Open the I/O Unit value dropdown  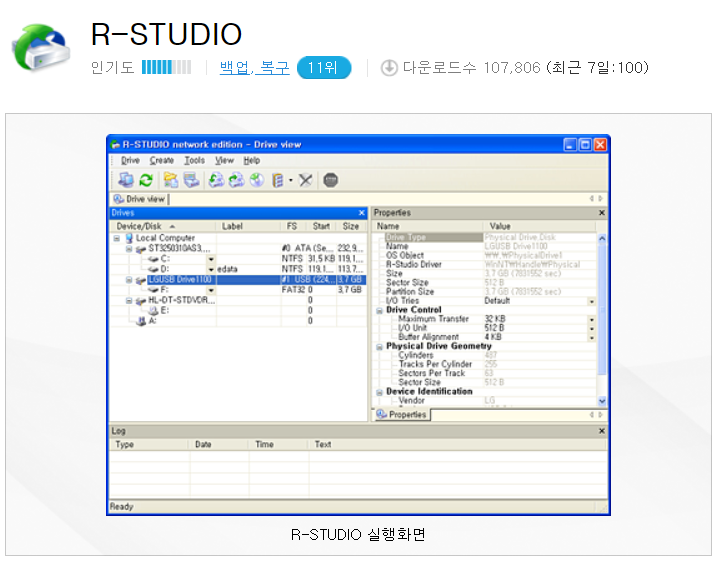coord(592,328)
